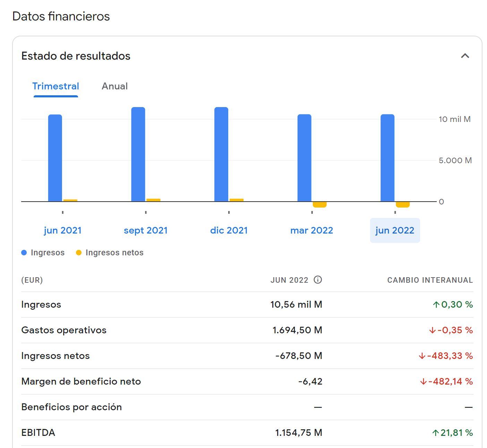Select the jun 2022 quarter label
This screenshot has width=487, height=448.
(x=395, y=230)
